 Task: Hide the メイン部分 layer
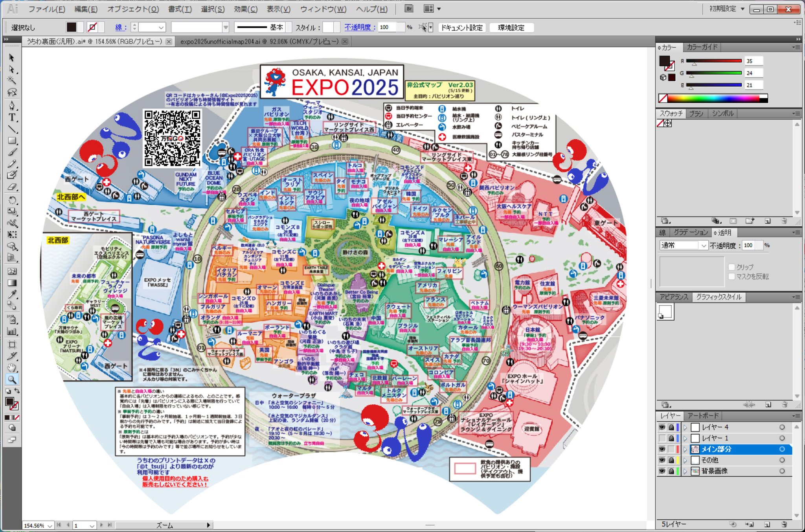coord(662,449)
